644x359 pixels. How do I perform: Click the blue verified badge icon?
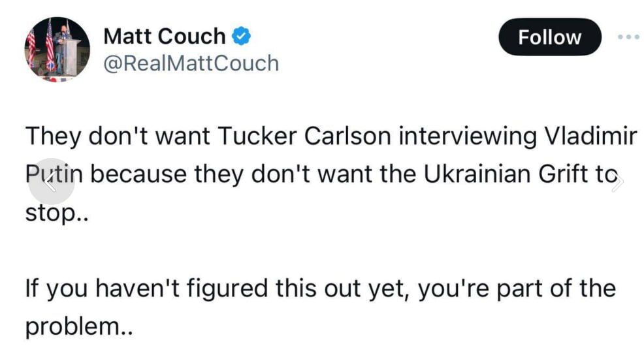pos(241,36)
